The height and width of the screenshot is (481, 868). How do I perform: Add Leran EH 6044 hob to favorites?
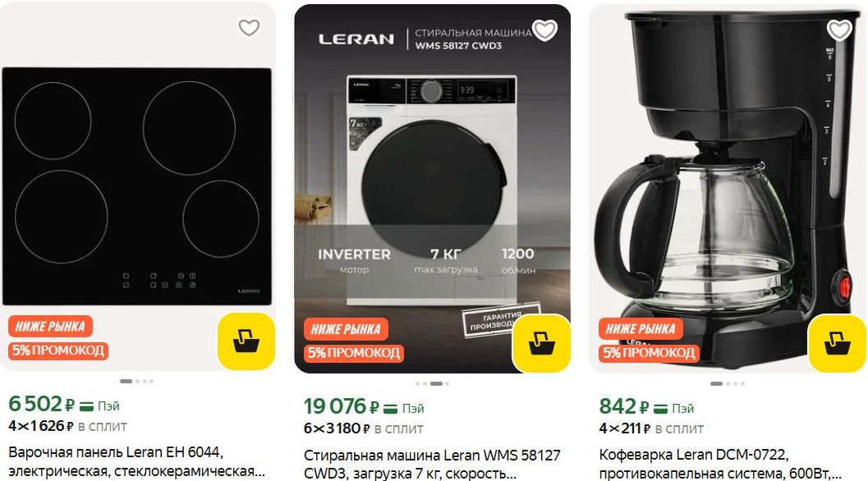click(249, 27)
